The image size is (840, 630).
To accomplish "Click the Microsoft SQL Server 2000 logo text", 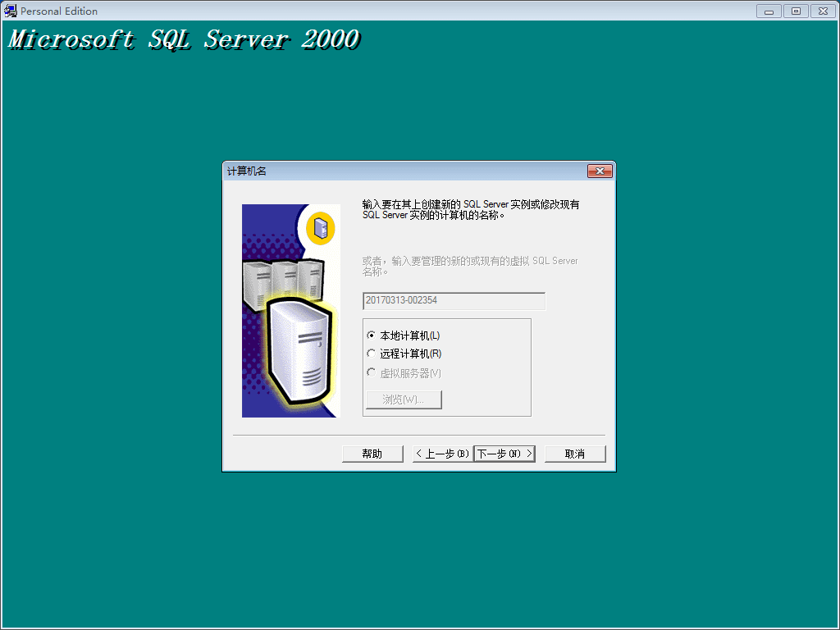I will pos(184,39).
